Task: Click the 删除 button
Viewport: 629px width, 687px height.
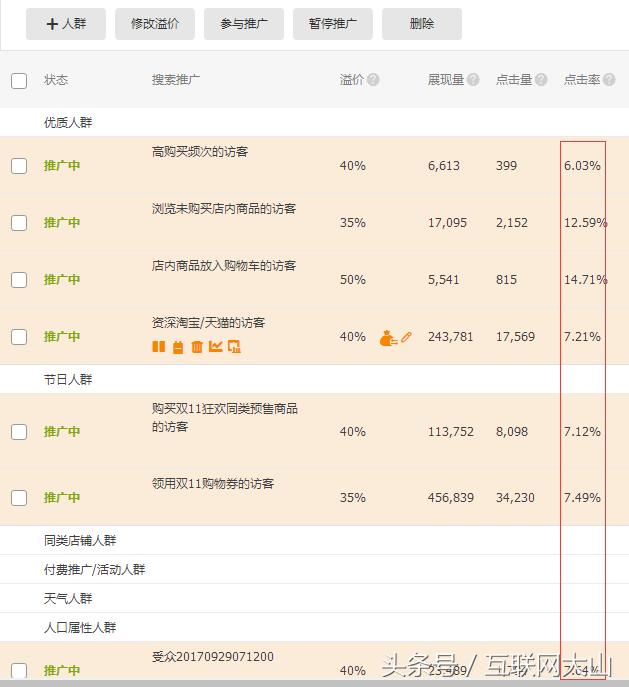Action: coord(421,24)
